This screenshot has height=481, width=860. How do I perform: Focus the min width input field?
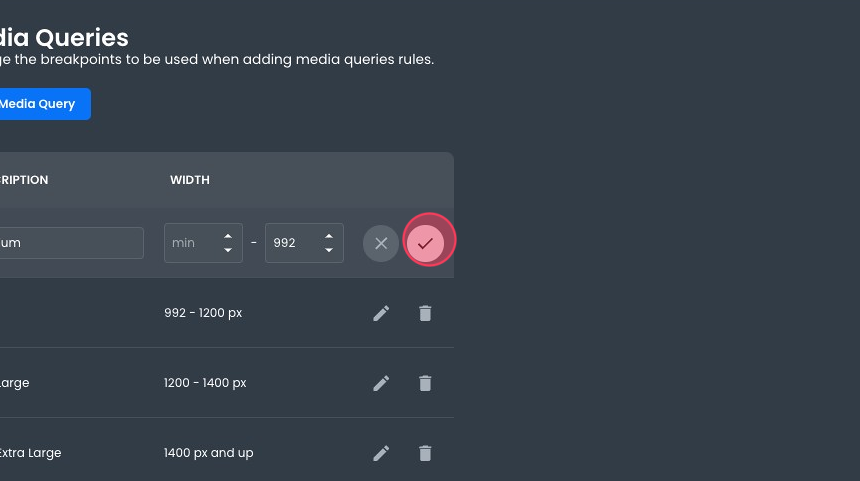[192, 243]
